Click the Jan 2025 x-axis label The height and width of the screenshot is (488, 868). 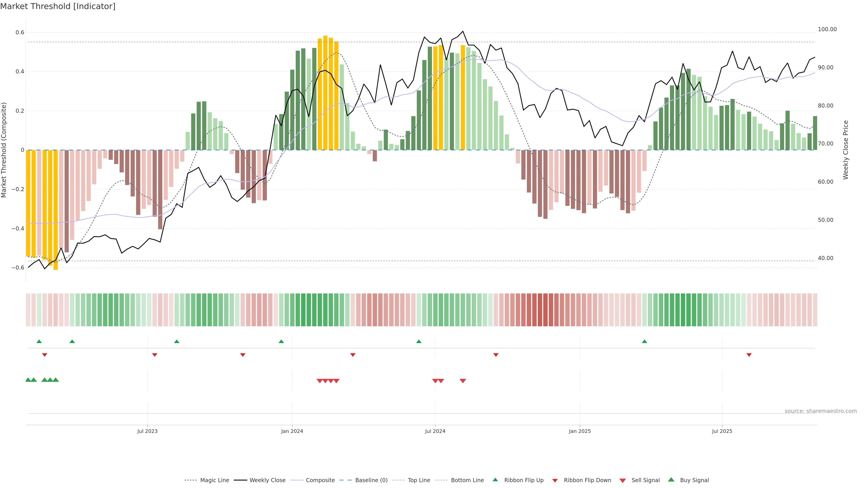coord(580,431)
